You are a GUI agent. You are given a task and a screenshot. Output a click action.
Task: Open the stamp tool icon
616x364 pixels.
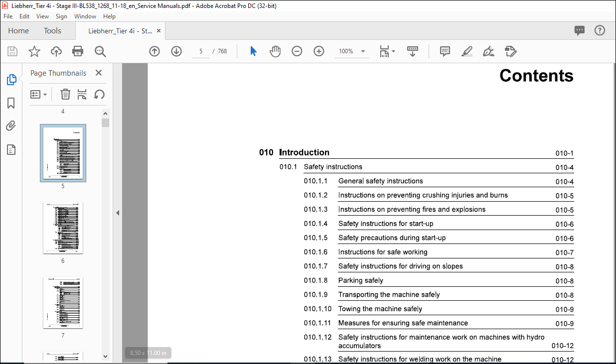click(510, 51)
